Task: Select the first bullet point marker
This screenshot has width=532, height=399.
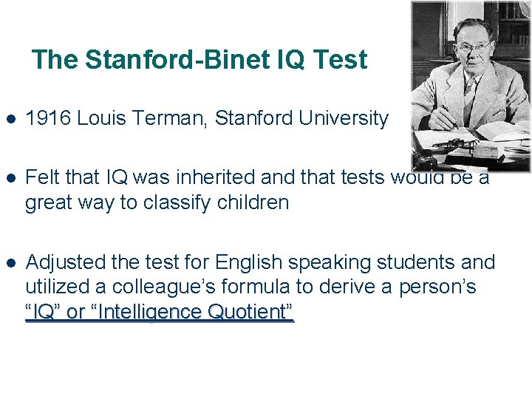Action: (x=9, y=118)
